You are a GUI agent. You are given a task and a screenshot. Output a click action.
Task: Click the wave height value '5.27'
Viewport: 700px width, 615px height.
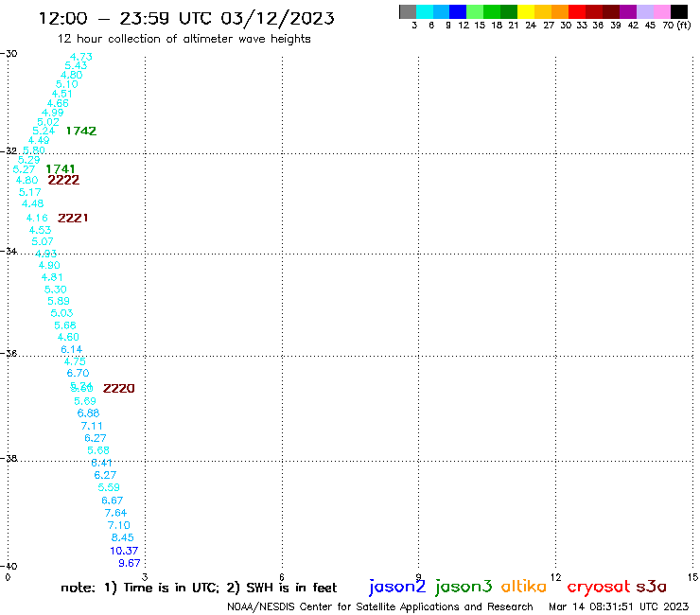pyautogui.click(x=24, y=169)
